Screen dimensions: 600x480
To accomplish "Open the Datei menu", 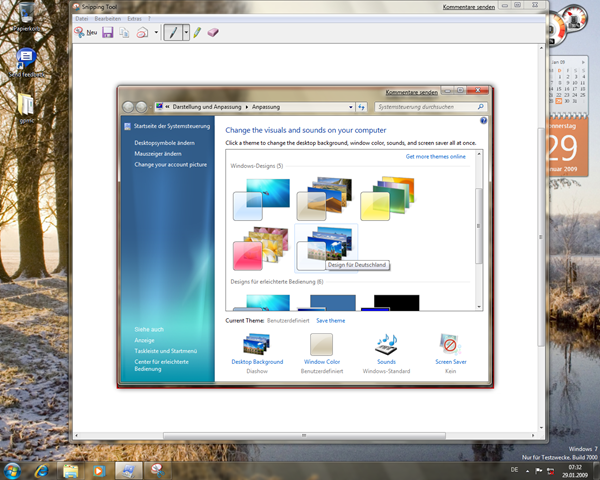I will tap(82, 18).
